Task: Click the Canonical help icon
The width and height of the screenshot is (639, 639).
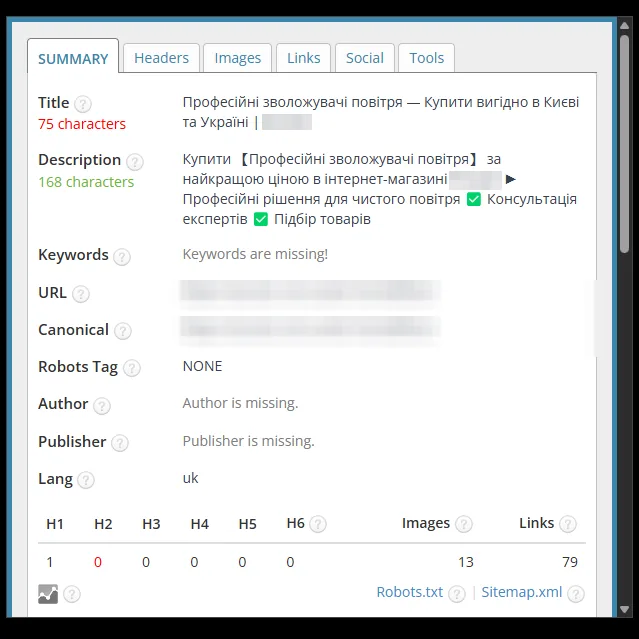Action: pyautogui.click(x=123, y=331)
